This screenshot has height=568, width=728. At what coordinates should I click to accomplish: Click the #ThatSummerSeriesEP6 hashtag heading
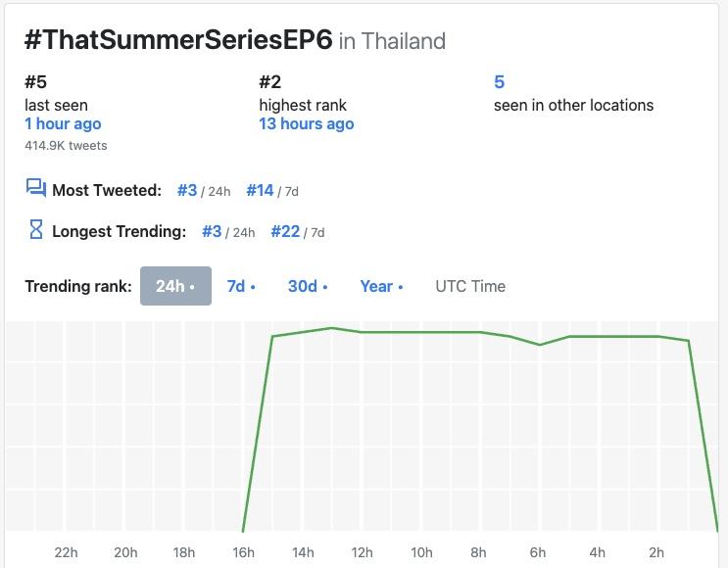point(178,39)
